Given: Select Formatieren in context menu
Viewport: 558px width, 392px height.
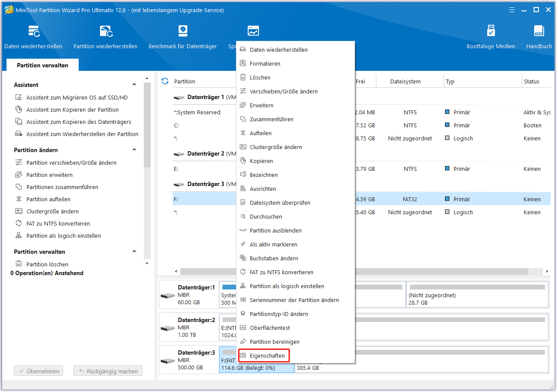Looking at the screenshot, I should [296, 64].
